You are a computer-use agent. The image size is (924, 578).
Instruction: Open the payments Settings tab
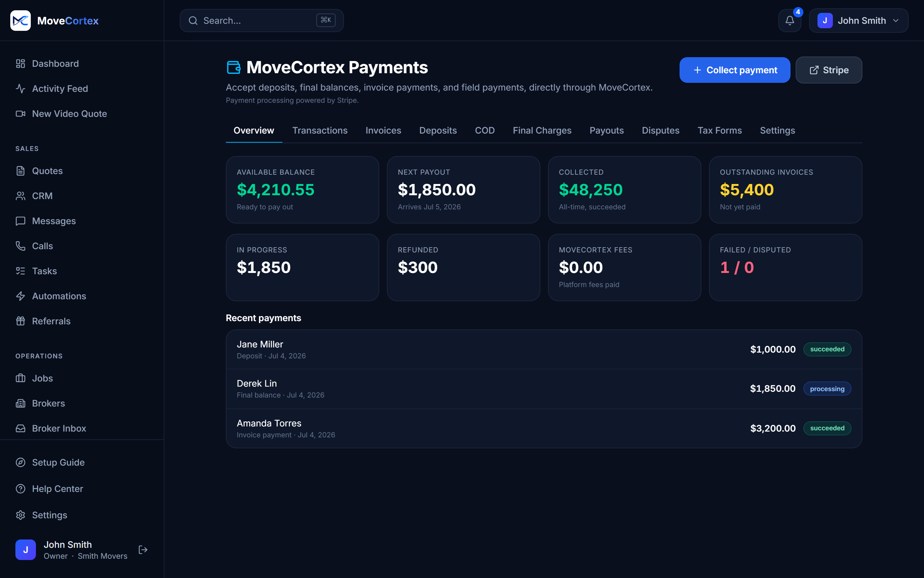point(777,130)
